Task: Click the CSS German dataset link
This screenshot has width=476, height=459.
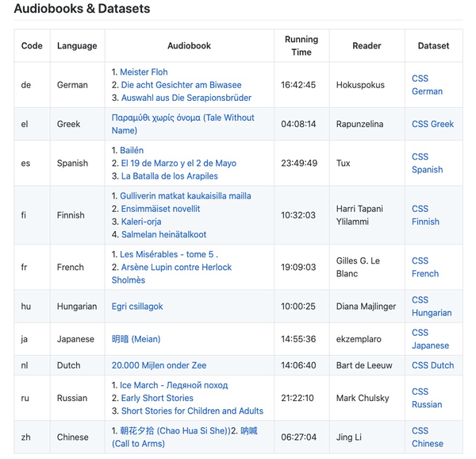Action: [427, 85]
